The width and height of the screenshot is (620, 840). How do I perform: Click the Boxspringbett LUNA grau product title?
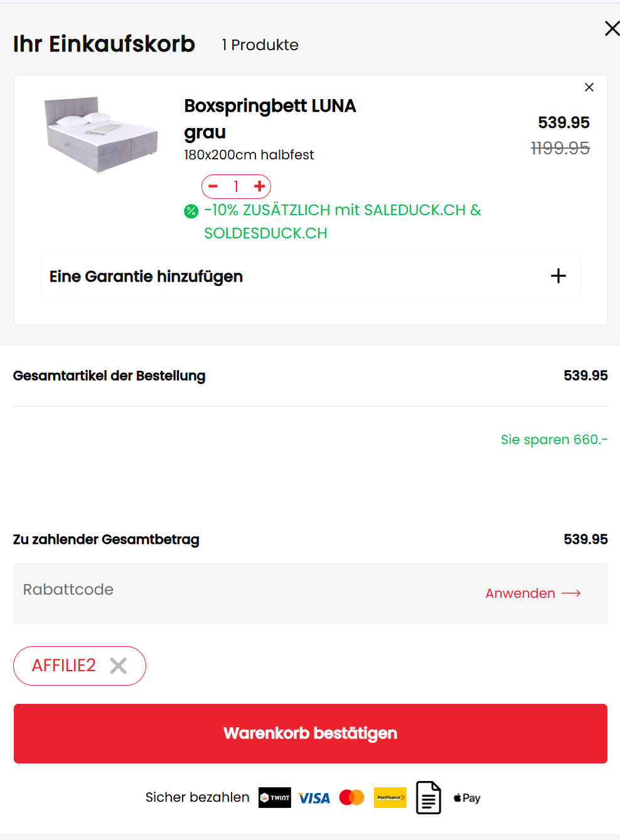click(270, 119)
